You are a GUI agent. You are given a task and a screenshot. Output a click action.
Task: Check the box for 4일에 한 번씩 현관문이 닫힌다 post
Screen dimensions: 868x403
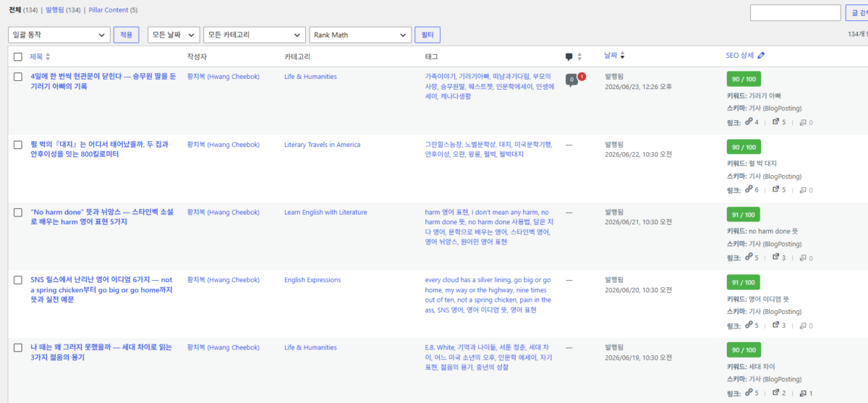point(18,77)
